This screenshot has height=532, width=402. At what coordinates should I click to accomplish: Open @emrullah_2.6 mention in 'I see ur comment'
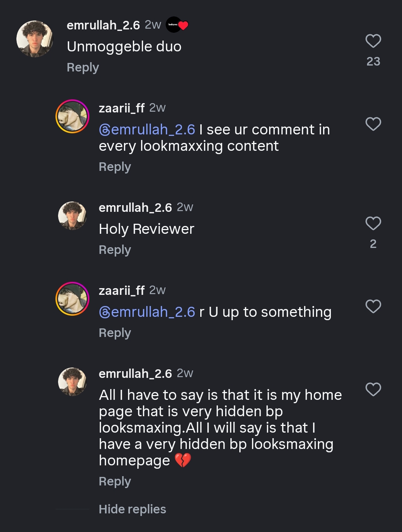(x=147, y=130)
